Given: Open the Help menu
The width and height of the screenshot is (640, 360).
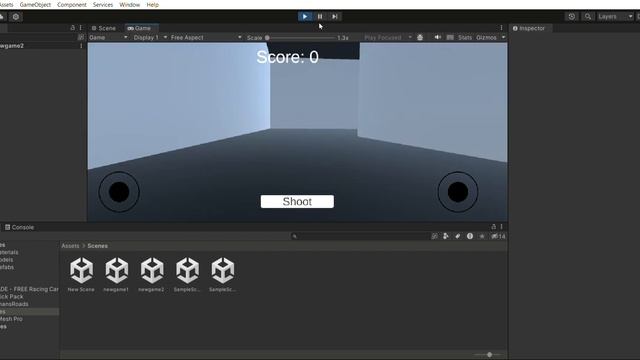Looking at the screenshot, I should (x=153, y=5).
